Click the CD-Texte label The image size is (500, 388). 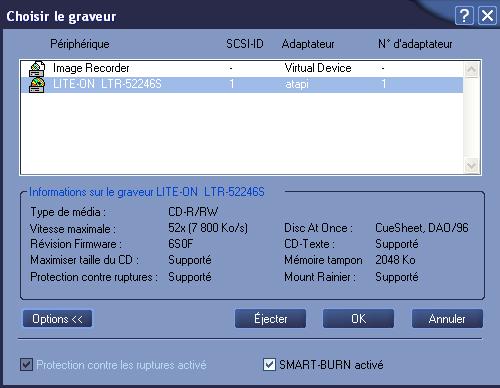click(x=309, y=244)
